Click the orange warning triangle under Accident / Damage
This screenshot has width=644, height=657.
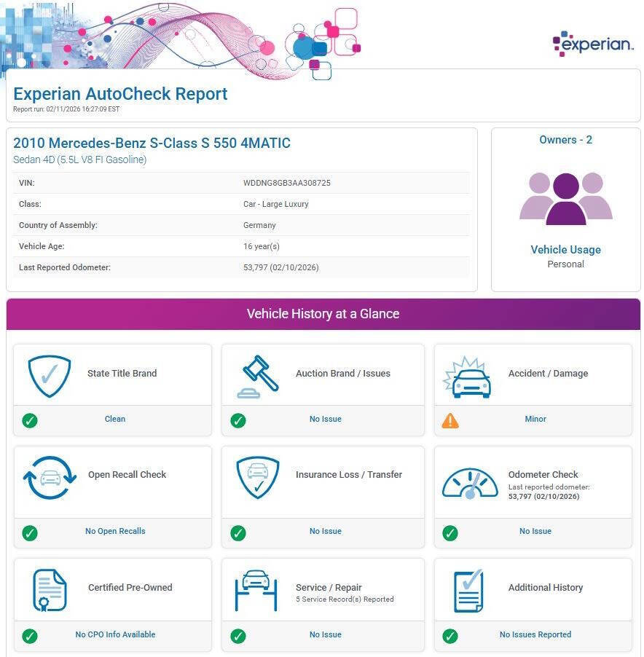[450, 420]
